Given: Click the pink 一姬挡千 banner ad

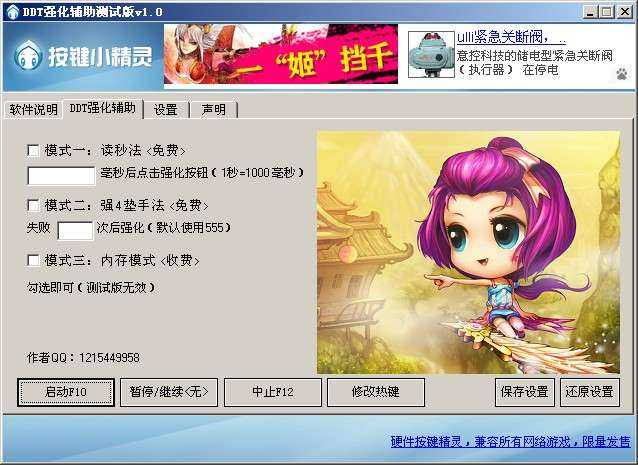Looking at the screenshot, I should [281, 54].
